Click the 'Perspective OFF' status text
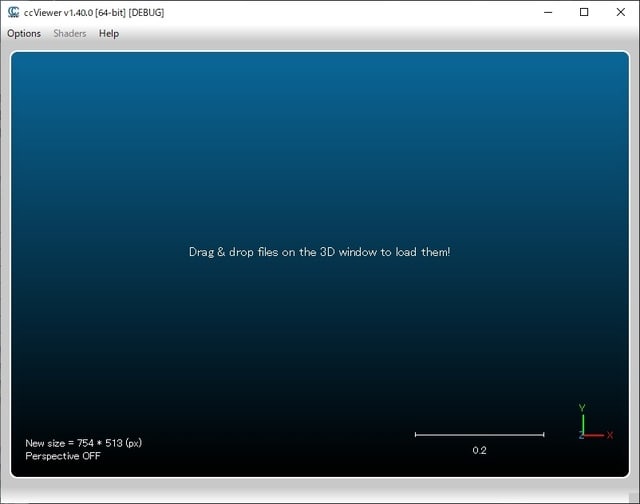The width and height of the screenshot is (640, 504). (x=63, y=456)
